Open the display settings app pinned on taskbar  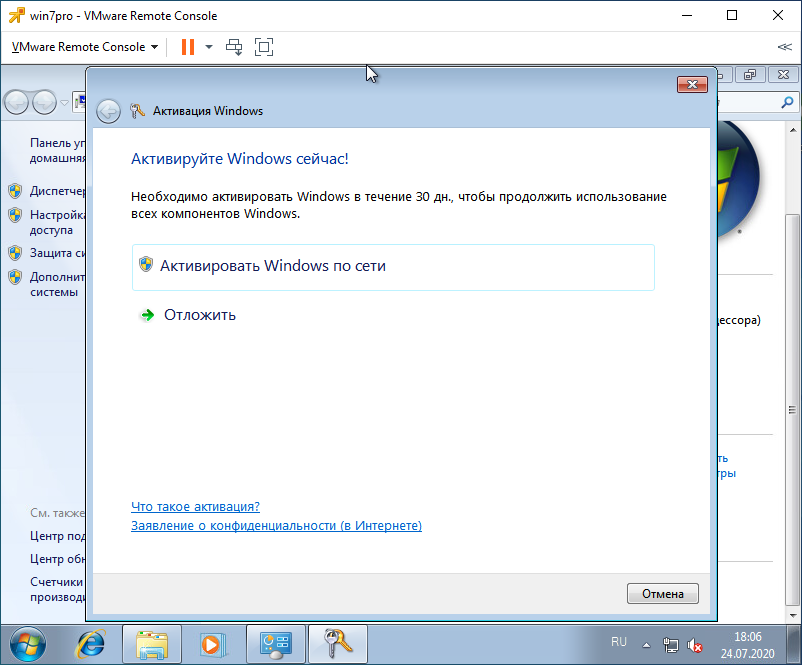point(275,645)
